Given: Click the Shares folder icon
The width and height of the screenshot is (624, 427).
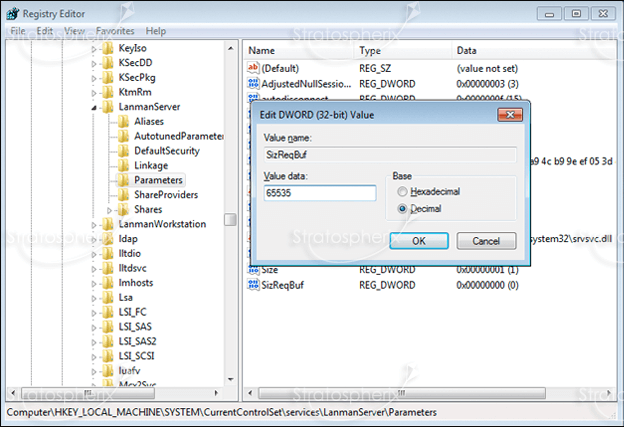Looking at the screenshot, I should pos(123,209).
